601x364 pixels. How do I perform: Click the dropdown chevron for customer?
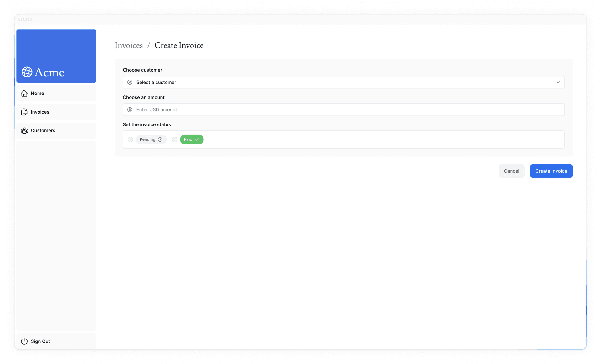click(x=558, y=82)
